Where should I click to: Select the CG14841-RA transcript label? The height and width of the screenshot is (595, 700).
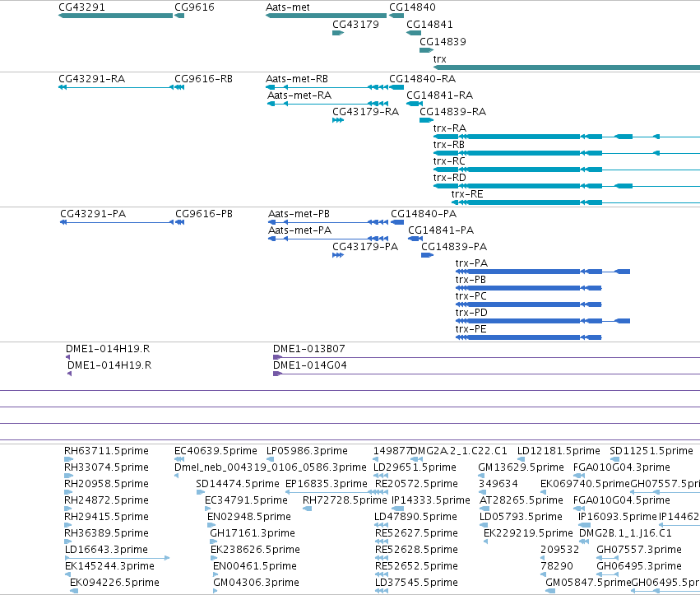pos(440,95)
